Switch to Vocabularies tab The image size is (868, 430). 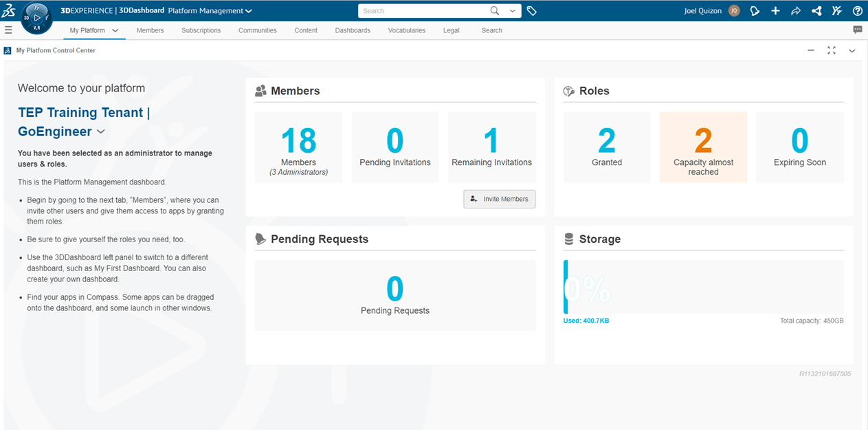(x=407, y=30)
